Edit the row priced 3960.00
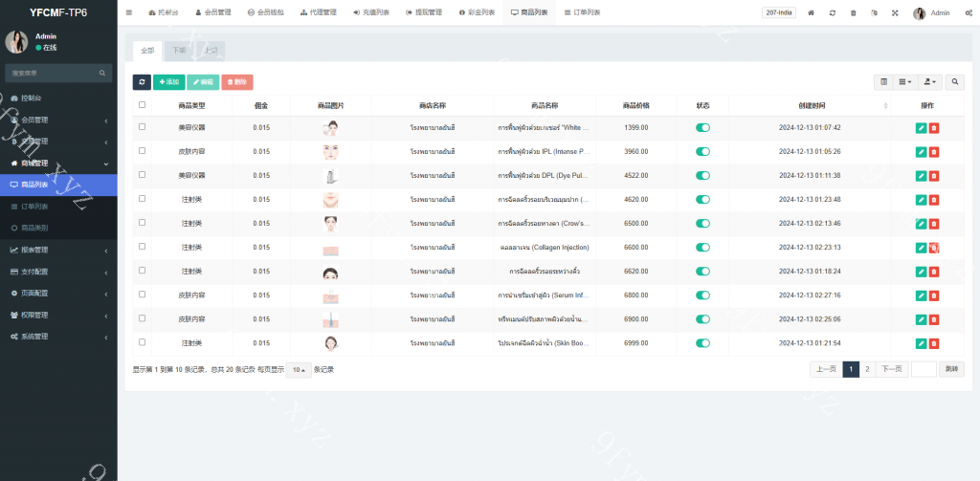The height and width of the screenshot is (481, 980). (x=921, y=152)
